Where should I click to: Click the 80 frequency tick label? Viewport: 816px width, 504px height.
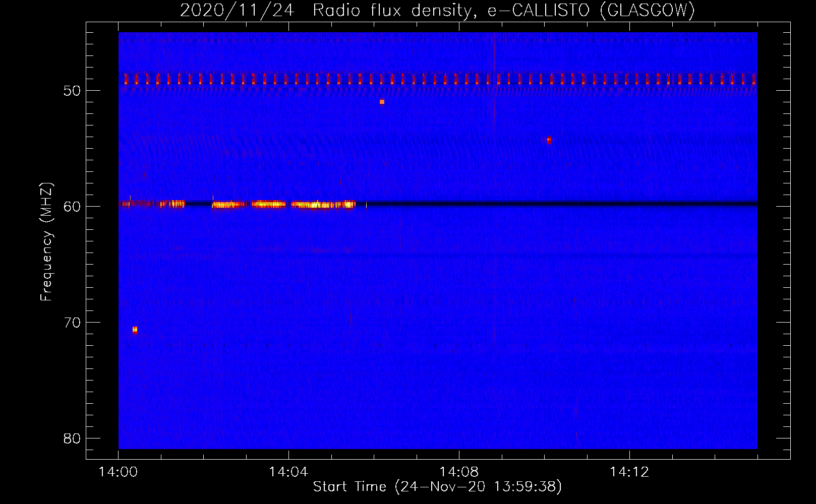(72, 438)
